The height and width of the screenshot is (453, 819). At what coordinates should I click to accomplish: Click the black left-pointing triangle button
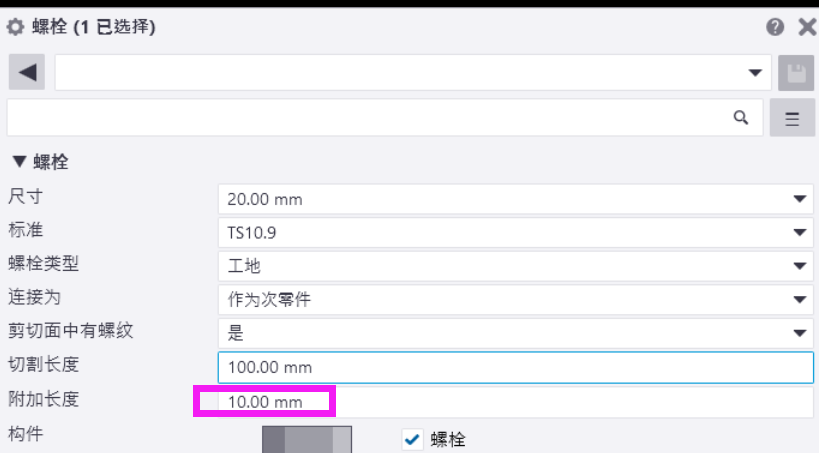click(27, 72)
